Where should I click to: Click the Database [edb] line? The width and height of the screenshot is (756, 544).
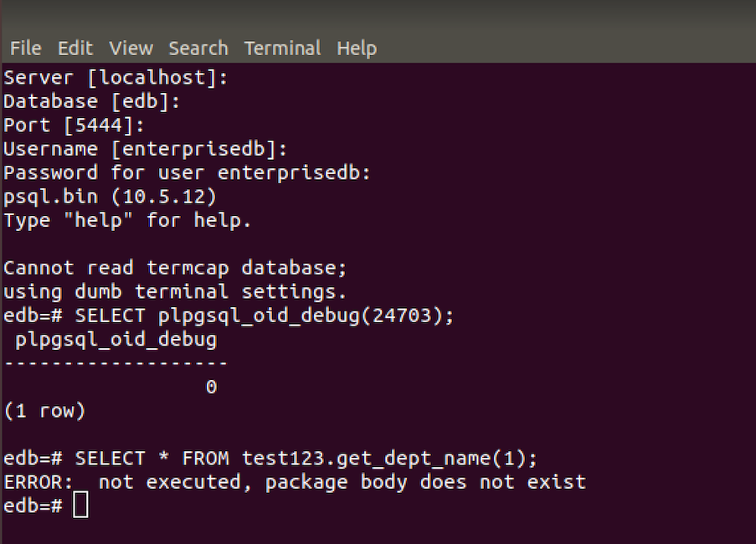pyautogui.click(x=92, y=102)
